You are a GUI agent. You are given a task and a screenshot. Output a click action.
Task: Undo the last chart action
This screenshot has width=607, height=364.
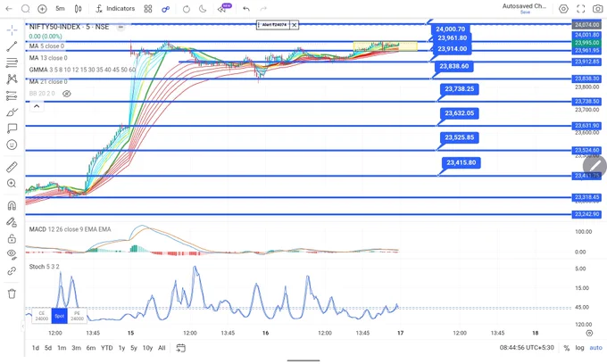tap(246, 9)
